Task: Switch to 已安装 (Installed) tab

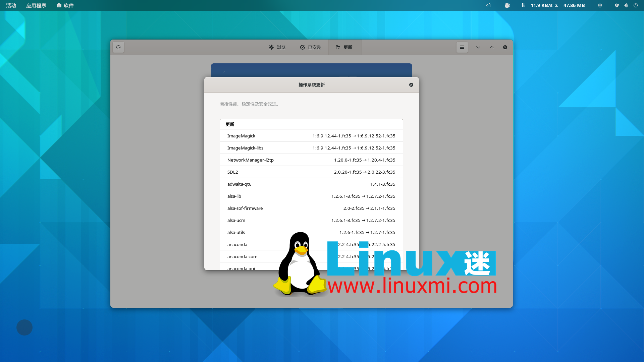Action: click(x=310, y=47)
